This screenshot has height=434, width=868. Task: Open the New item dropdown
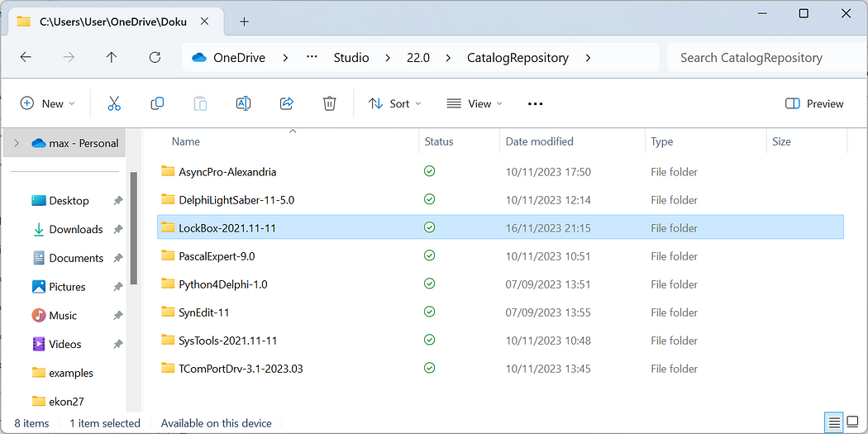(47, 103)
